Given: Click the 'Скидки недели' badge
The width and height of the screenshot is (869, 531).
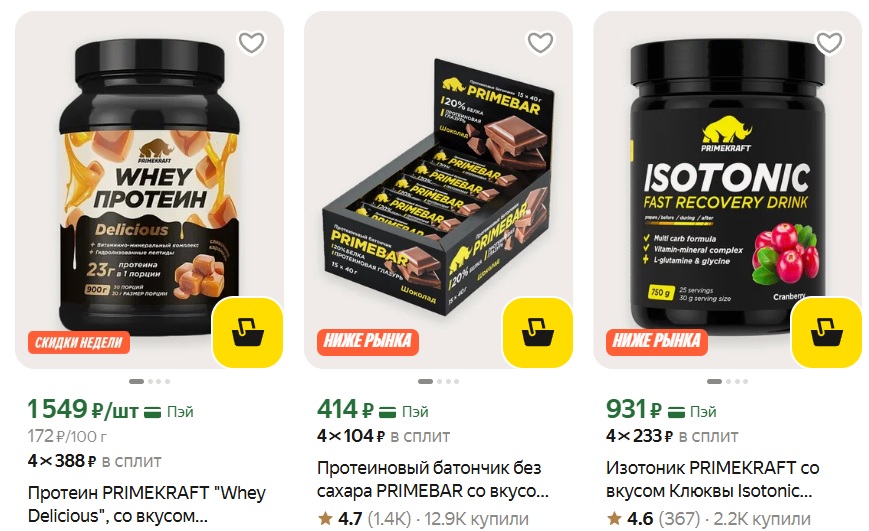Looking at the screenshot, I should pos(79,342).
